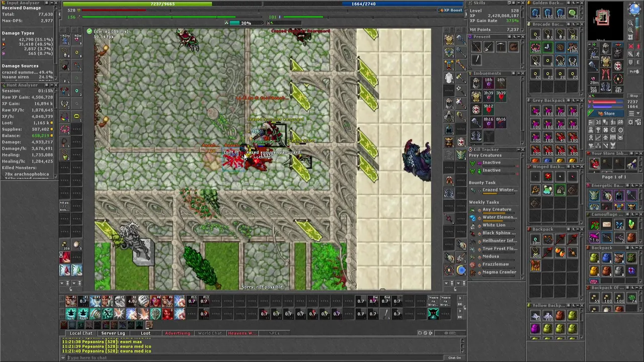
Task: Minimize the Golden Backpack container
Action: pyautogui.click(x=578, y=3)
